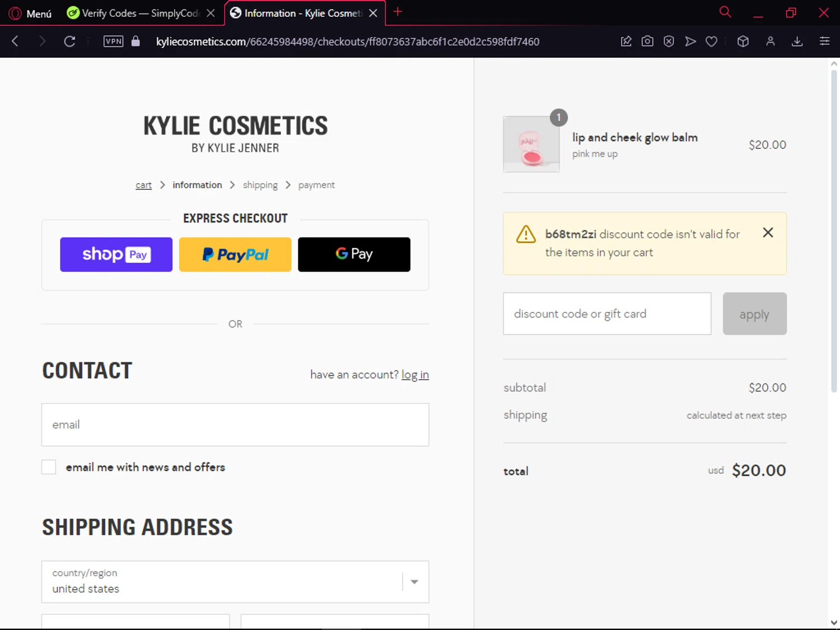Click the quantity badge on product image
The image size is (840, 630).
(x=558, y=118)
